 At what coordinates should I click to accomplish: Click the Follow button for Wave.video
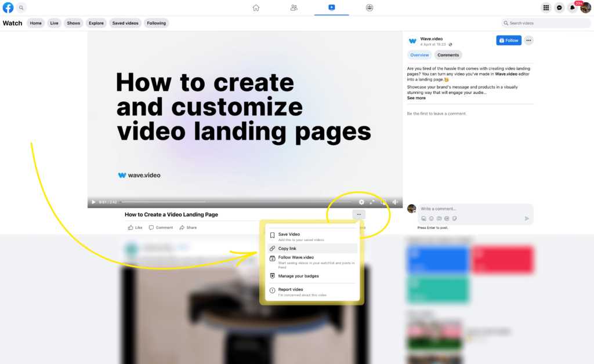tap(509, 41)
